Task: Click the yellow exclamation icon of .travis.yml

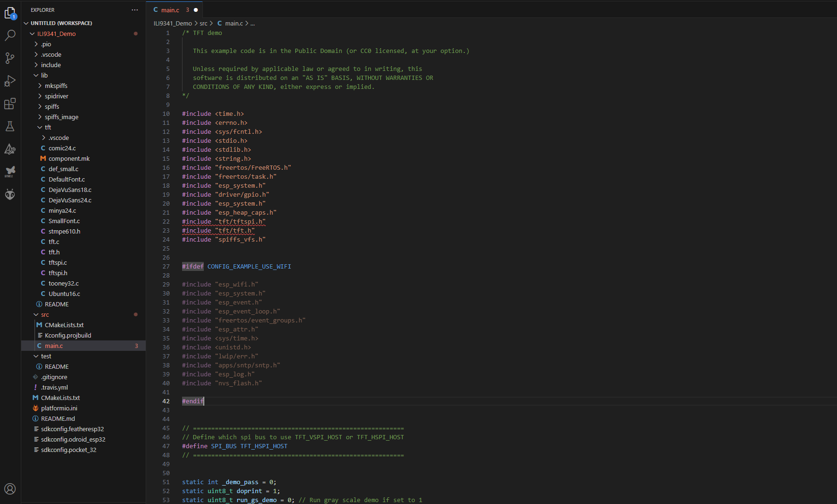Action: 35,387
